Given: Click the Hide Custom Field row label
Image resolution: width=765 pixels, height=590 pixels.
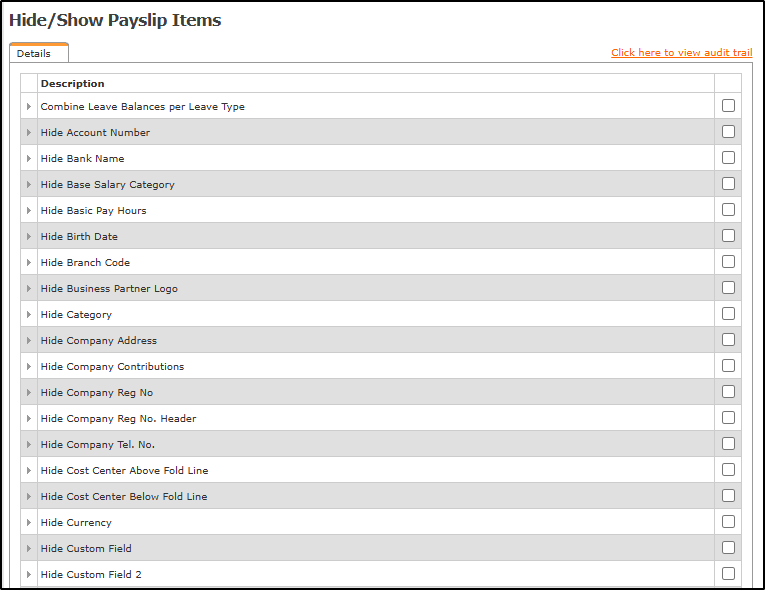Looking at the screenshot, I should [x=86, y=549].
